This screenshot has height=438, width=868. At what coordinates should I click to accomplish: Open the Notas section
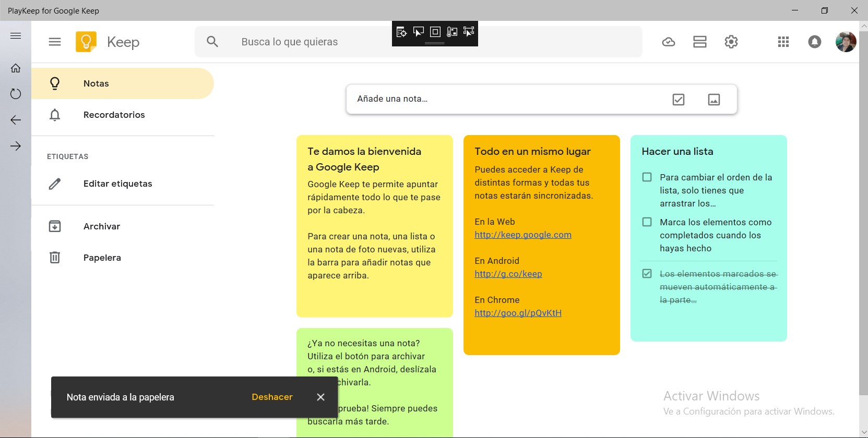click(123, 83)
